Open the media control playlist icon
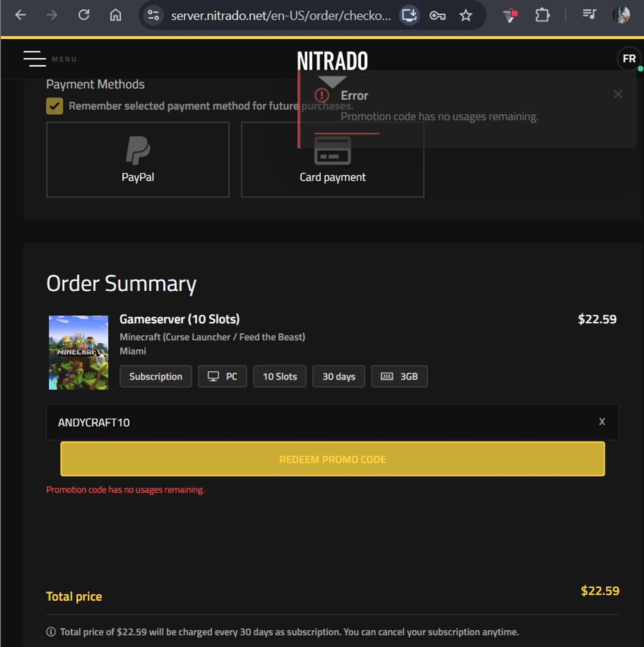This screenshot has width=644, height=647. pos(589,15)
